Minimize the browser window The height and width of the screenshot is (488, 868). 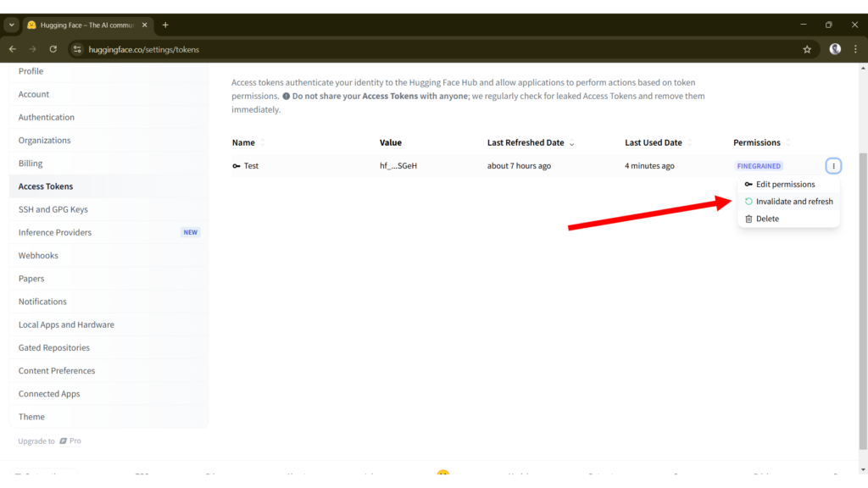click(x=804, y=25)
